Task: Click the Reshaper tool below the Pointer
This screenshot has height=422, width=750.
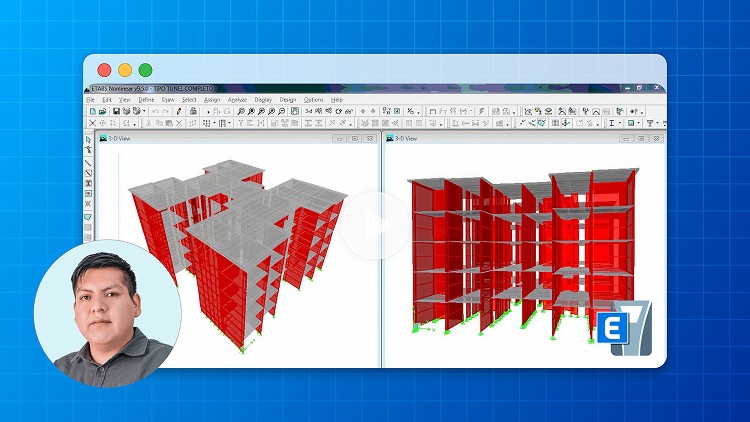Action: (88, 150)
